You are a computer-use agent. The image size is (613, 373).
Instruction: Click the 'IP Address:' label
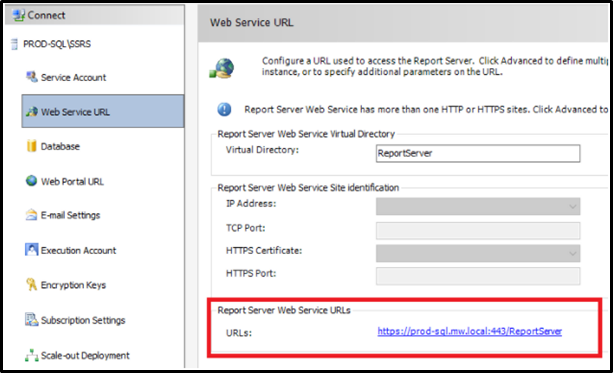(251, 203)
